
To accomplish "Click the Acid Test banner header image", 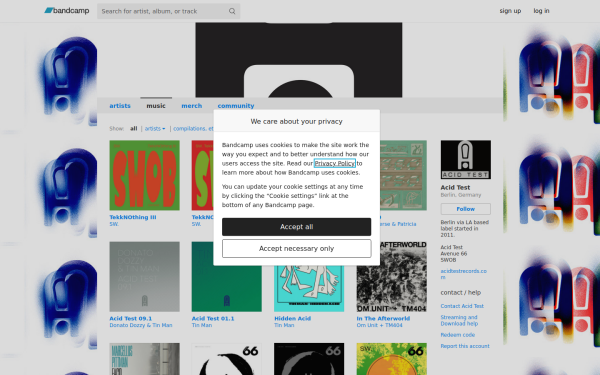I will pos(299,60).
